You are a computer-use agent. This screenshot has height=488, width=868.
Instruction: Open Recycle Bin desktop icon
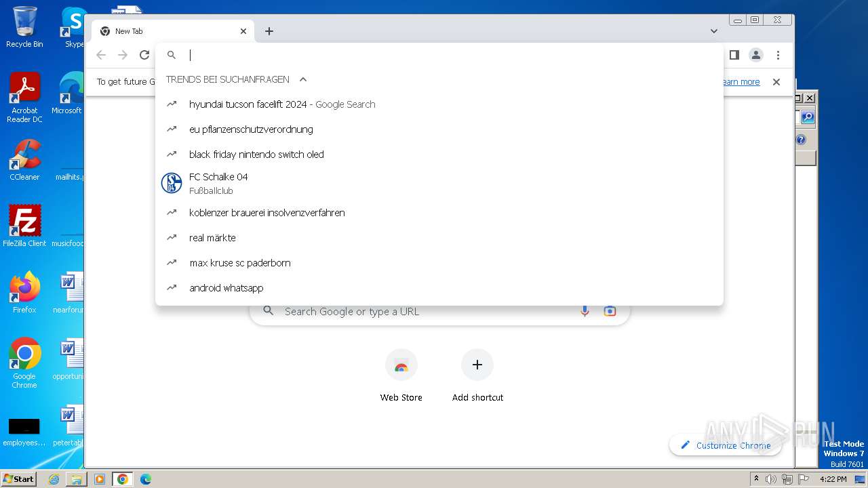tap(24, 27)
